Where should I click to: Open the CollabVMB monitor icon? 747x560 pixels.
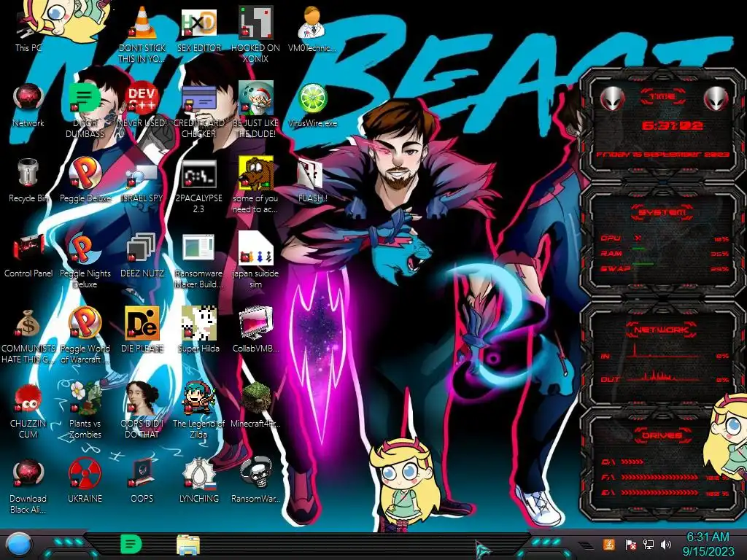[x=255, y=330]
